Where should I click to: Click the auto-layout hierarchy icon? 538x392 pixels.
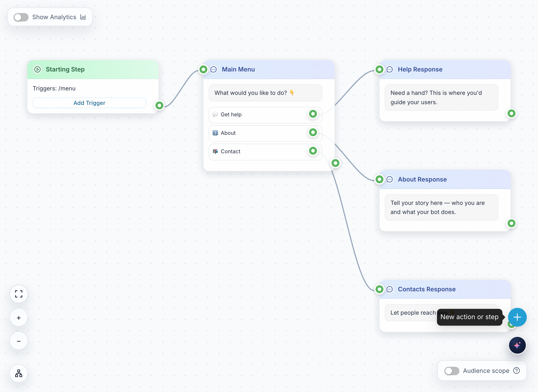tap(19, 373)
